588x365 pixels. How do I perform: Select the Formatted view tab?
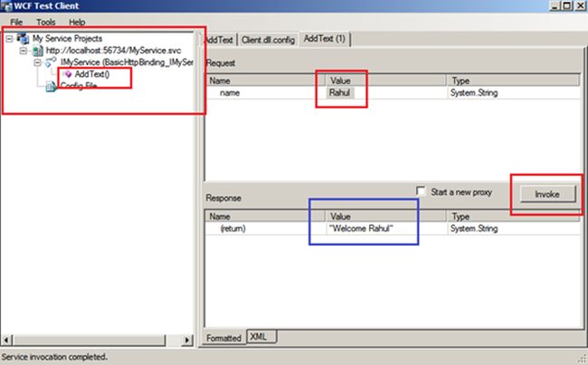pos(223,338)
